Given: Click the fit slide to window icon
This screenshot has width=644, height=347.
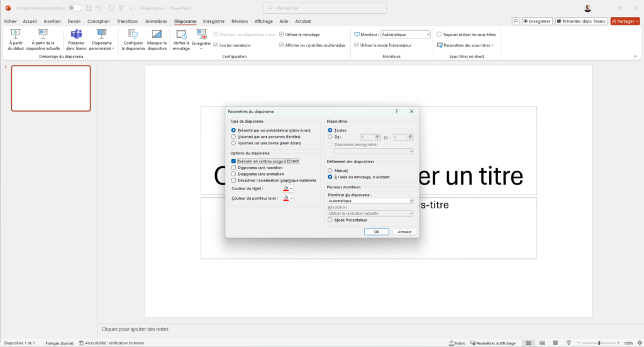Looking at the screenshot, I should tap(639, 343).
